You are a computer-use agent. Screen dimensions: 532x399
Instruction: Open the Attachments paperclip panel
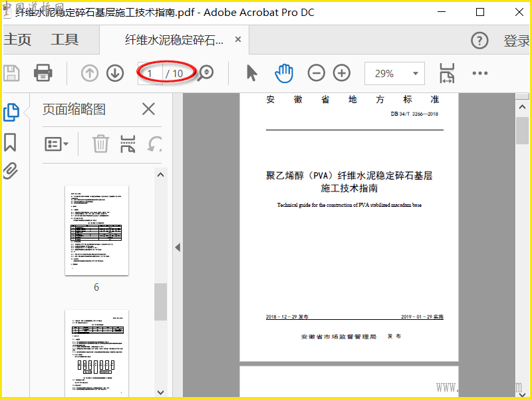[10, 171]
